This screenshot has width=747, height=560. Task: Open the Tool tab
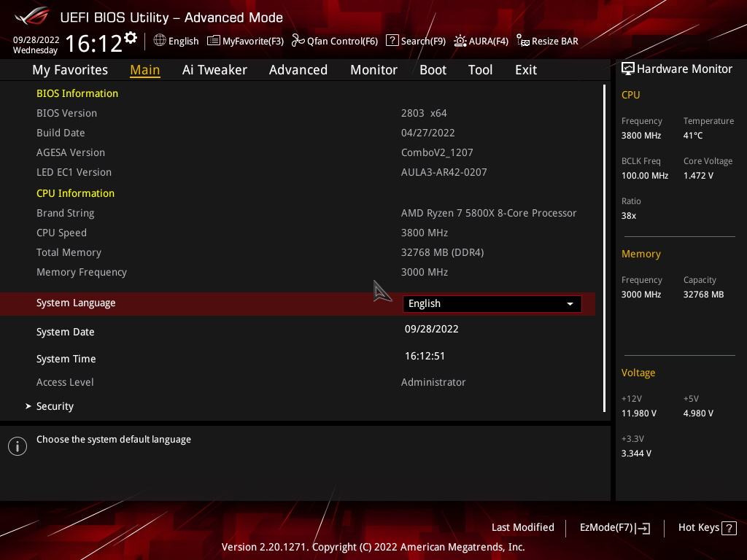(480, 70)
